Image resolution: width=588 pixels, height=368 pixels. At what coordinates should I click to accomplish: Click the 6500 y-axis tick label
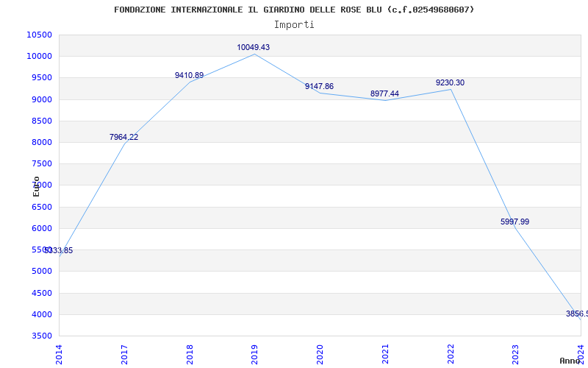click(41, 207)
